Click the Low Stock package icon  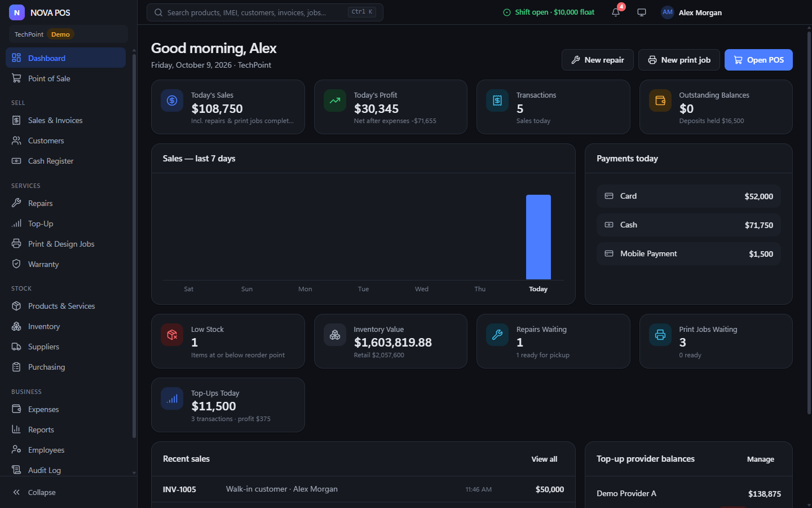pyautogui.click(x=172, y=335)
